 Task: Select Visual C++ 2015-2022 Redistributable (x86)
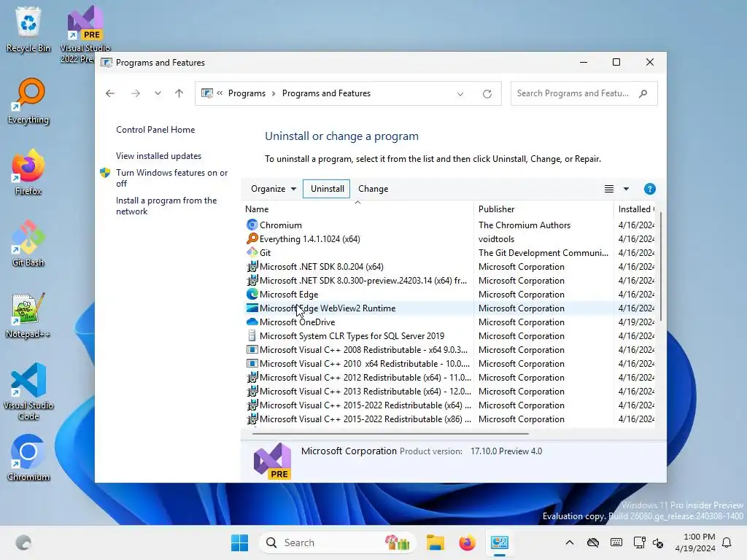tap(450, 419)
